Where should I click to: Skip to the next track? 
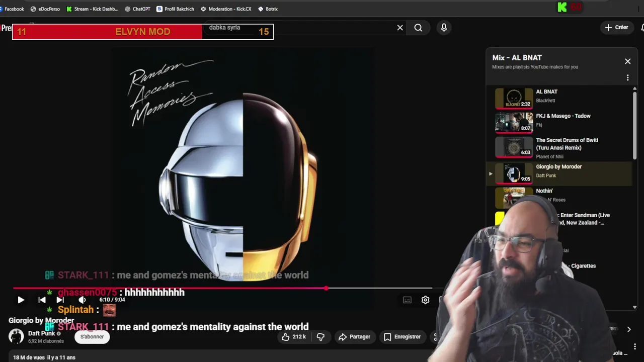pyautogui.click(x=60, y=300)
